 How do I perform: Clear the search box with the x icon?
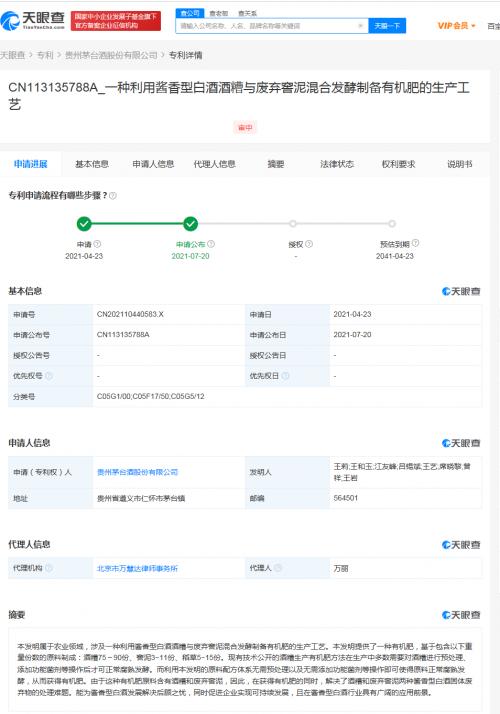coord(361,26)
